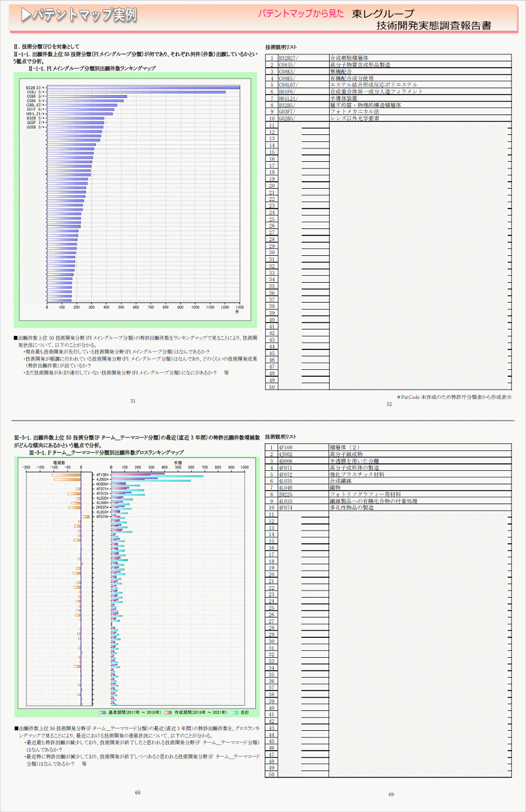Select chart title Ⅱ-1-1. FIメイングループ分類別出願件数ランキングマップ
The width and height of the screenshot is (526, 812).
tap(92, 68)
